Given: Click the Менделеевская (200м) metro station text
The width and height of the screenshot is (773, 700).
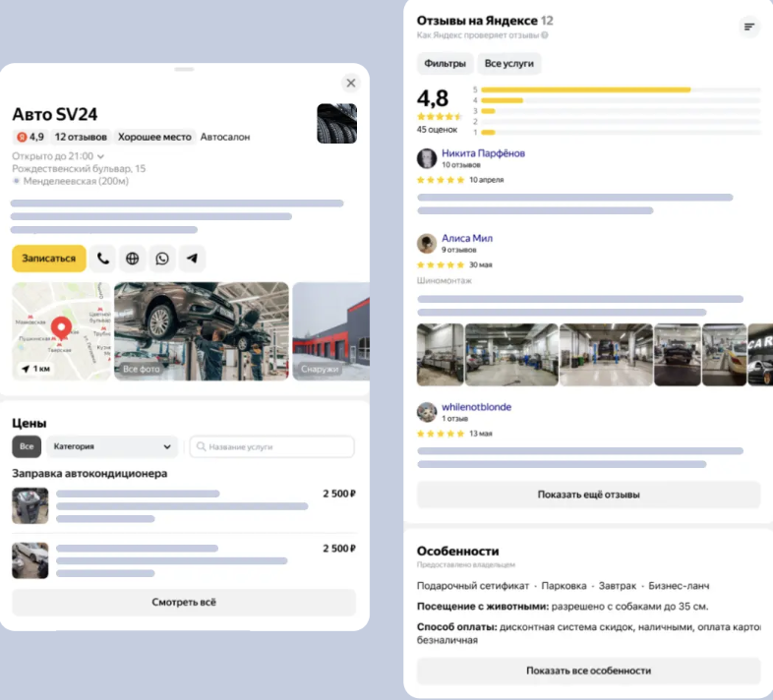Looking at the screenshot, I should [x=76, y=181].
